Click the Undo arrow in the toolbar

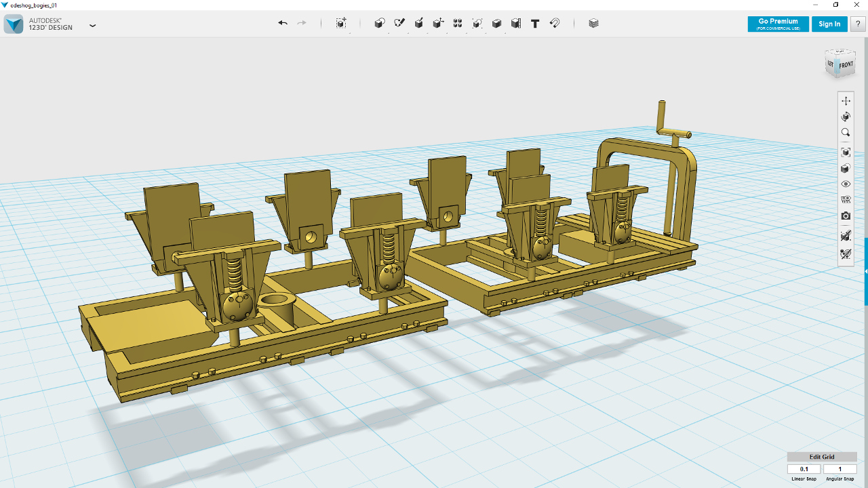(x=283, y=23)
